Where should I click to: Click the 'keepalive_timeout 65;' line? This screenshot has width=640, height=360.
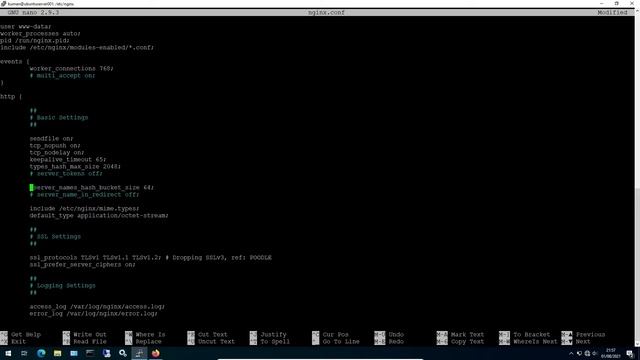68,160
